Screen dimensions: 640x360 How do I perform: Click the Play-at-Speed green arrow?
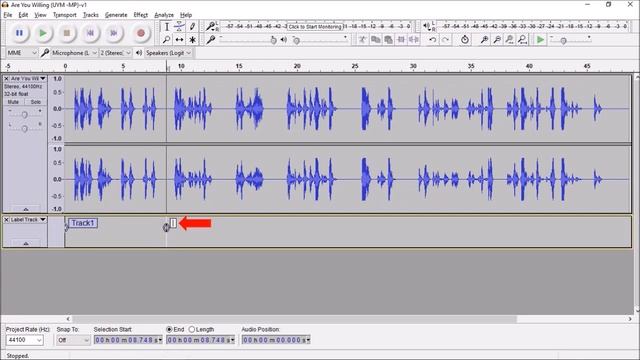coord(540,40)
